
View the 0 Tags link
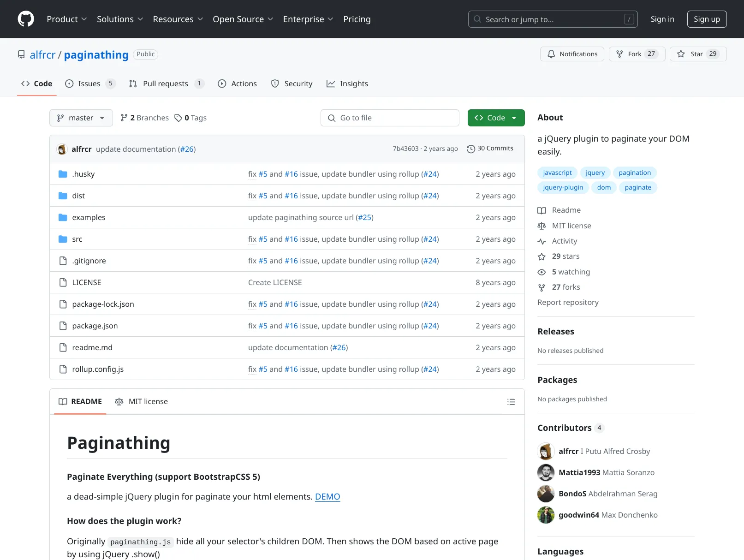click(x=190, y=118)
